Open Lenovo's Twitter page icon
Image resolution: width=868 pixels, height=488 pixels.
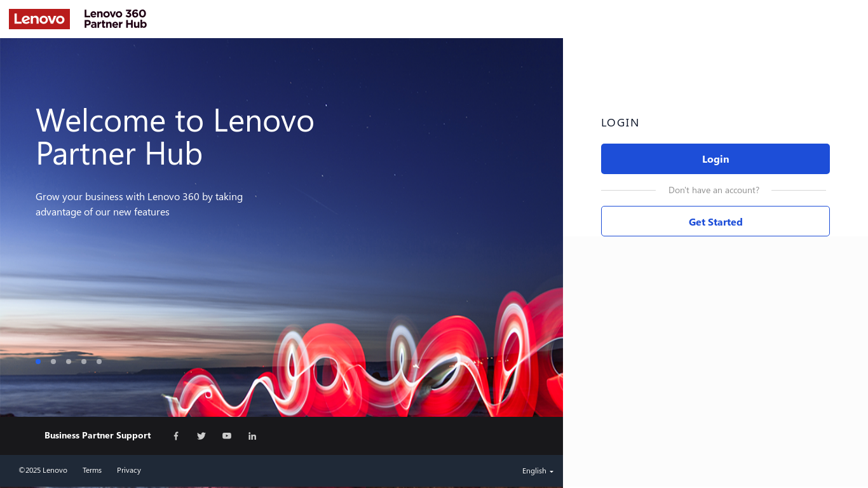point(201,436)
